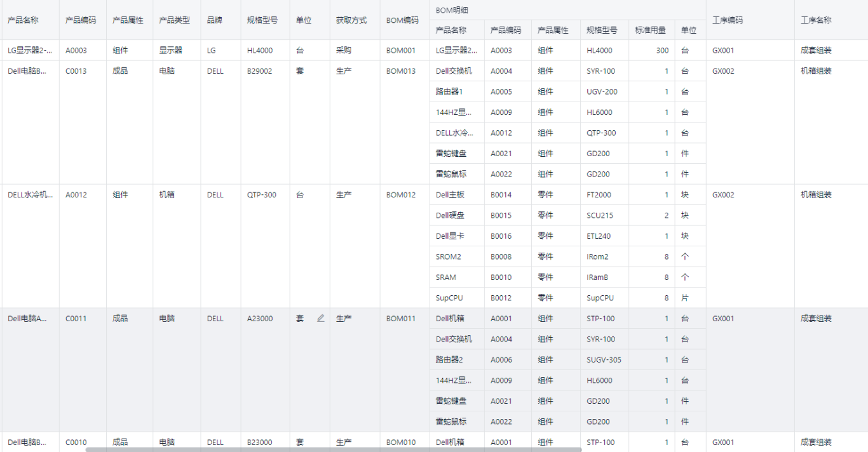Click component code B0008
The width and height of the screenshot is (868, 452).
[x=501, y=256]
